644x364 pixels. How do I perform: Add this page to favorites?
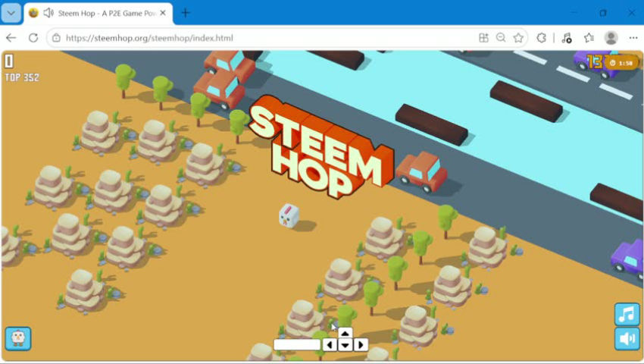click(518, 38)
